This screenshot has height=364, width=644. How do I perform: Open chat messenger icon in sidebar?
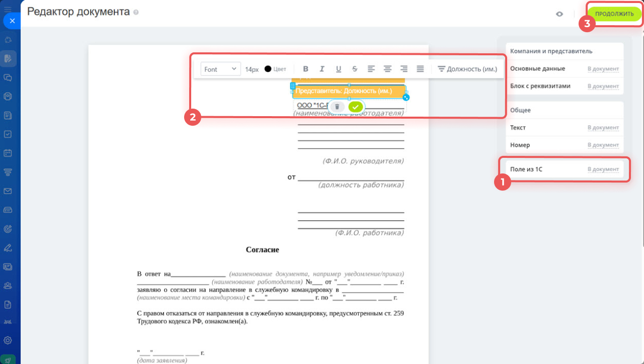click(8, 78)
